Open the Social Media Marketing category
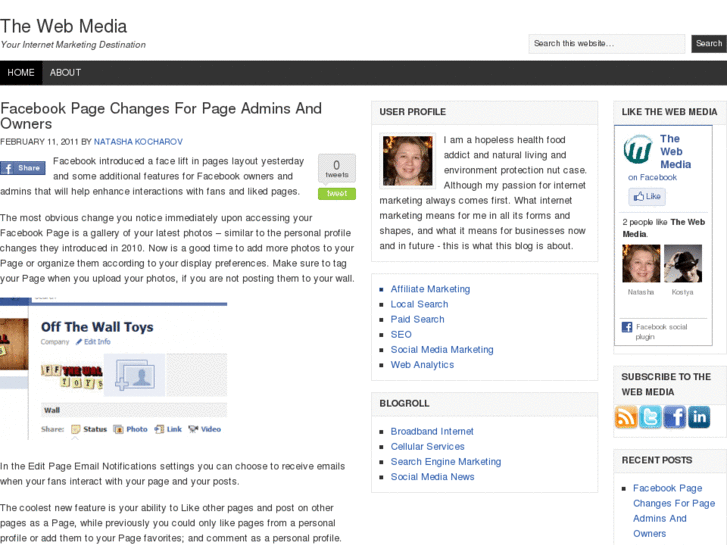 click(x=442, y=350)
